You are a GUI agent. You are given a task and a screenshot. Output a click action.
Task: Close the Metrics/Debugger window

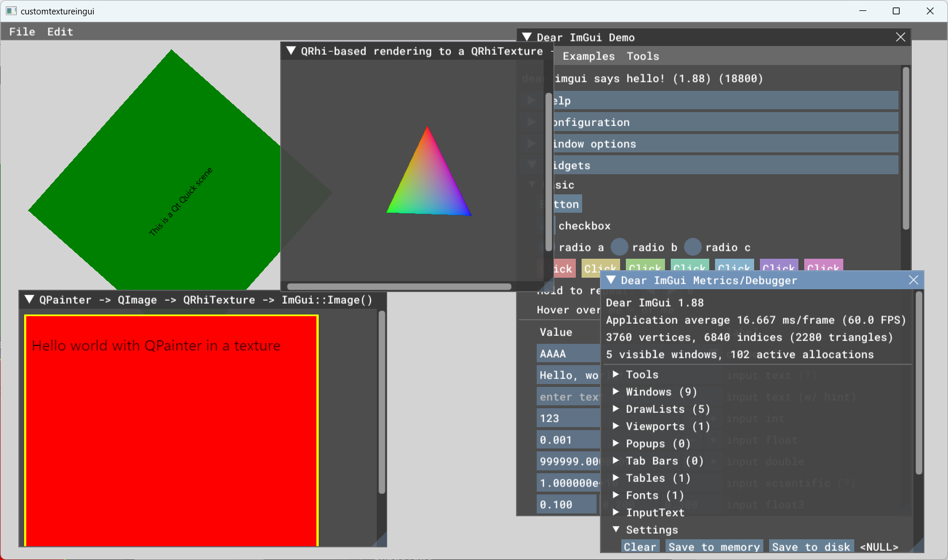(913, 280)
